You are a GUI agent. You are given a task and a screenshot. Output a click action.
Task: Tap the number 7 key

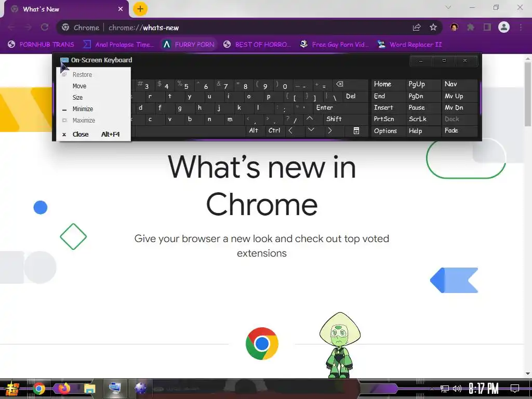pyautogui.click(x=223, y=85)
